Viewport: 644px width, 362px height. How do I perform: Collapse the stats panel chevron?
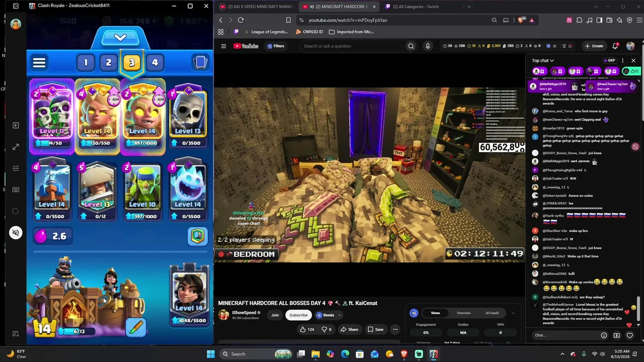[513, 313]
